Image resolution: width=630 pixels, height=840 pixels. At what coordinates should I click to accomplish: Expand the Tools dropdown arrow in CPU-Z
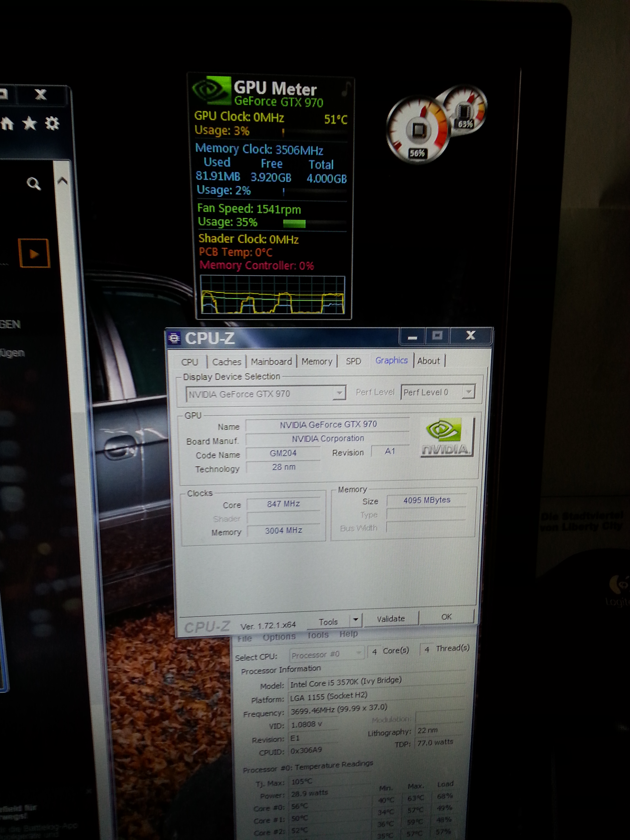355,620
